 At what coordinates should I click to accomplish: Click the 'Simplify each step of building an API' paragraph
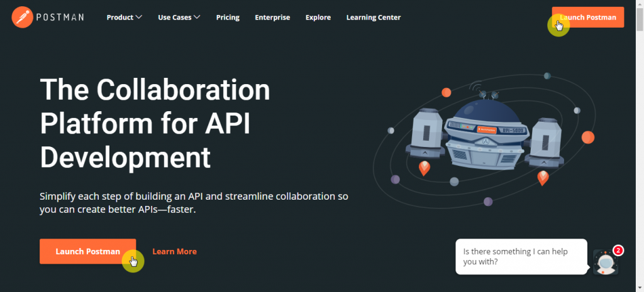tap(194, 203)
